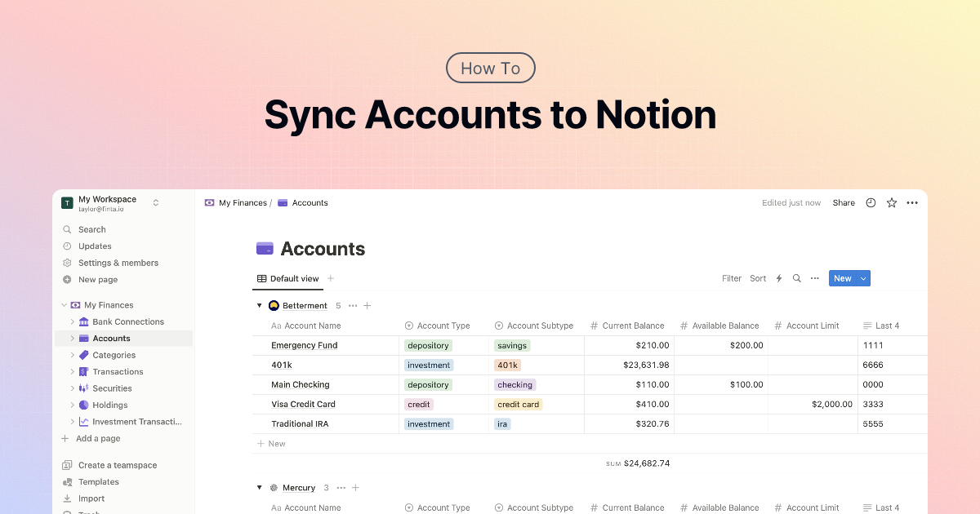Open the New button dropdown chevron
The image size is (980, 514).
tap(863, 278)
